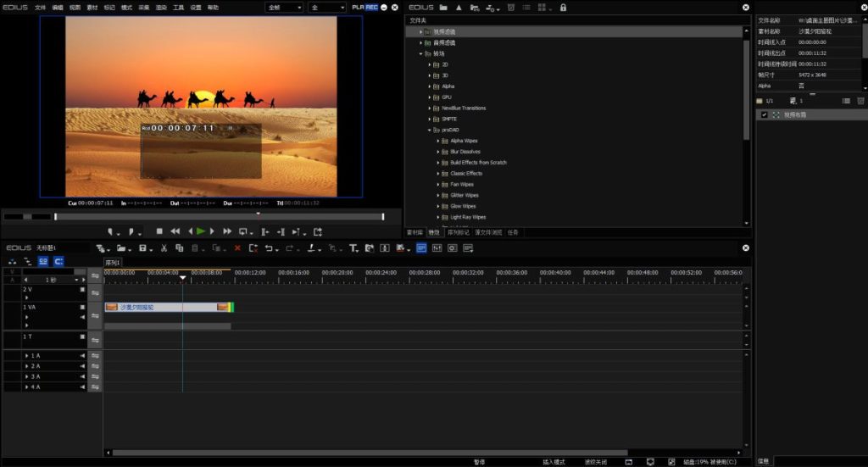Select the Blur Dissolves folder

click(465, 152)
